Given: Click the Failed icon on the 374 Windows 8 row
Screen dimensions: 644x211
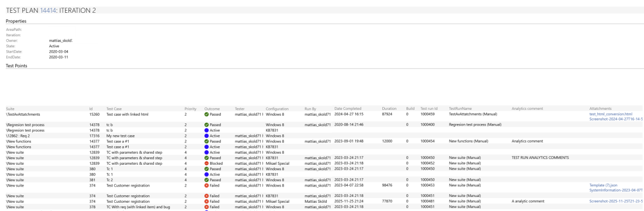Looking at the screenshot, I should coord(207,185).
